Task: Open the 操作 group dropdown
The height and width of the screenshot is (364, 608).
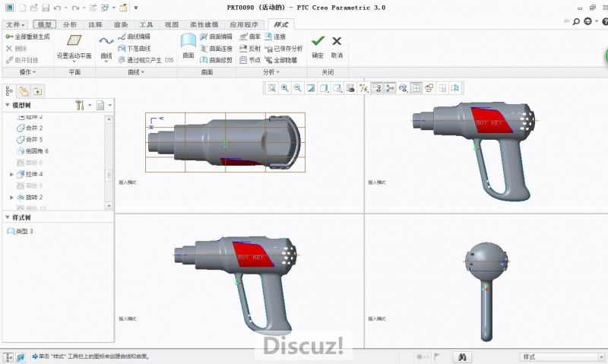Action: [27, 72]
